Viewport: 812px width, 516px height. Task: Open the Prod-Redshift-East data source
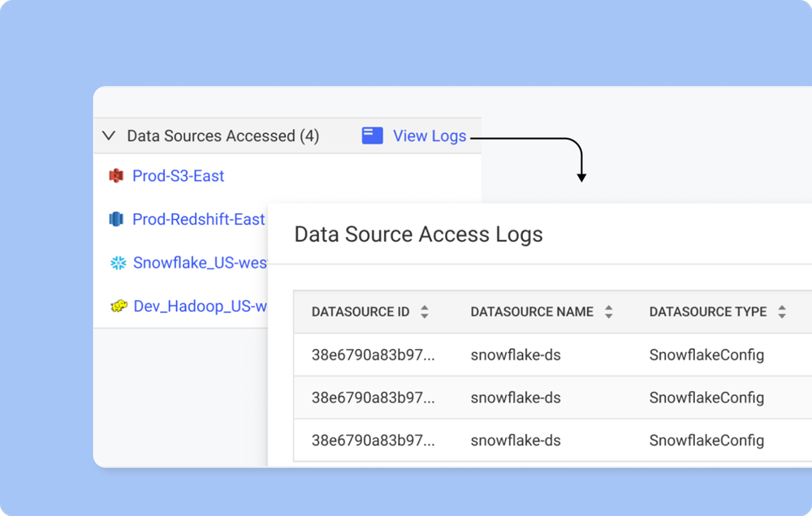[x=200, y=219]
